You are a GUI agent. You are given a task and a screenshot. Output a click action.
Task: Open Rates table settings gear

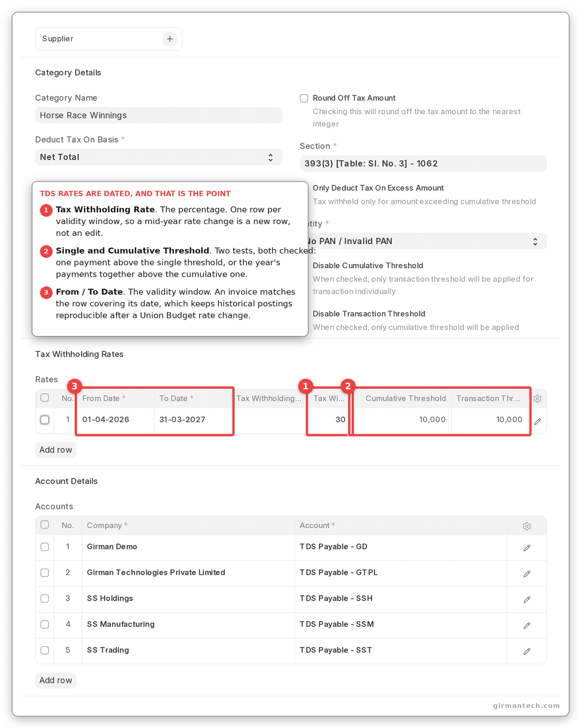tap(537, 399)
